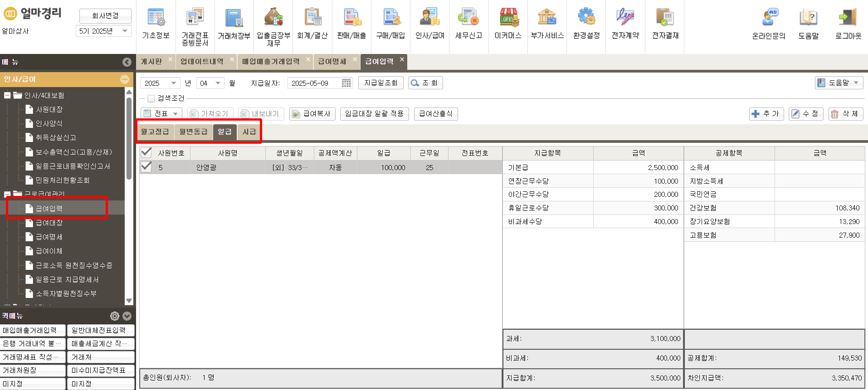Open the 회계/결산 icon

312,24
